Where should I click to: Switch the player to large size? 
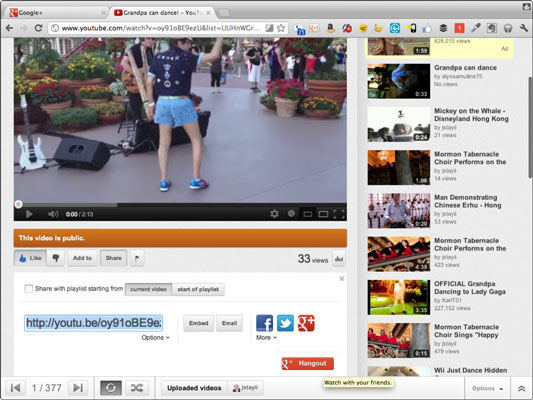323,214
